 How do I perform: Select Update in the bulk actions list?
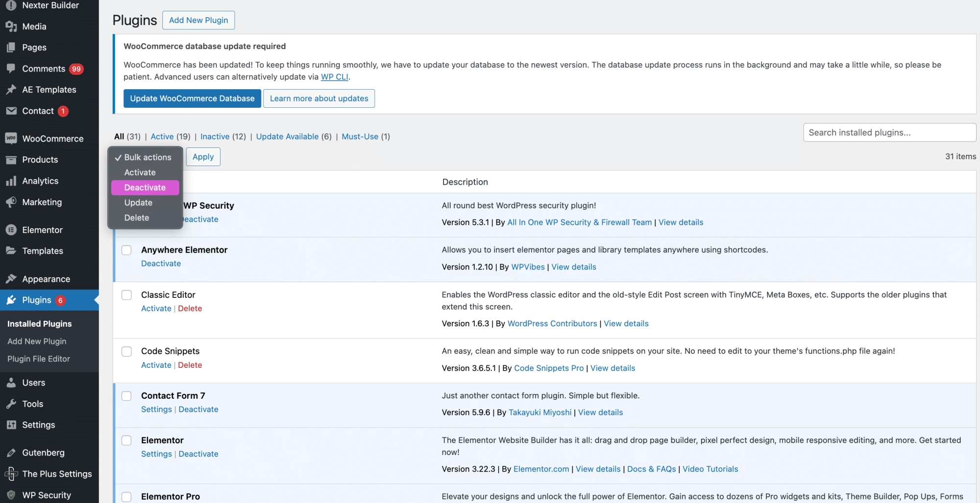pyautogui.click(x=138, y=203)
